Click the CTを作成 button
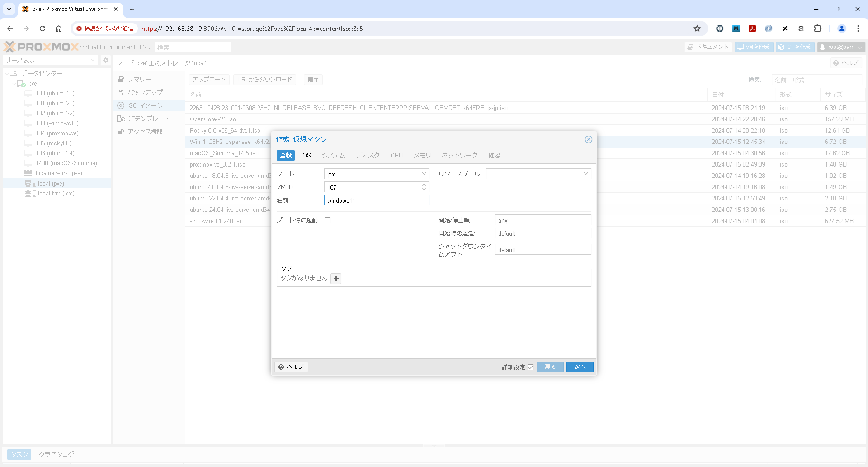Image resolution: width=868 pixels, height=467 pixels. point(795,47)
